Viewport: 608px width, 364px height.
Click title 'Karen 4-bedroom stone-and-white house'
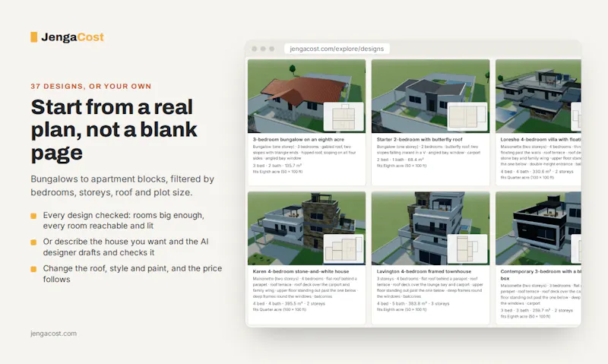pos(301,272)
